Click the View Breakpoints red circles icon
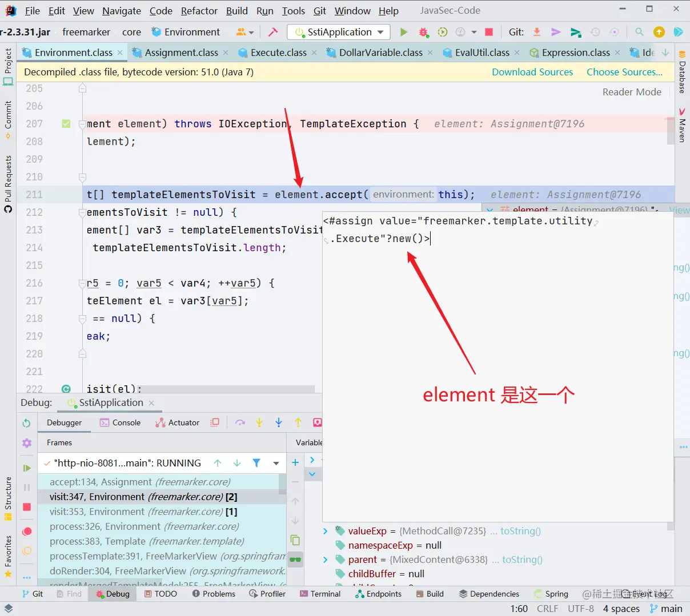 coord(26,532)
